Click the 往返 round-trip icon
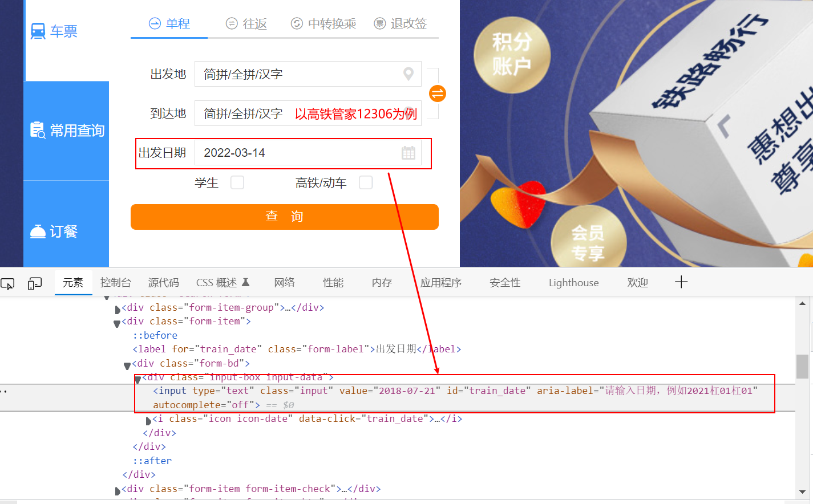The image size is (813, 504). coord(232,23)
